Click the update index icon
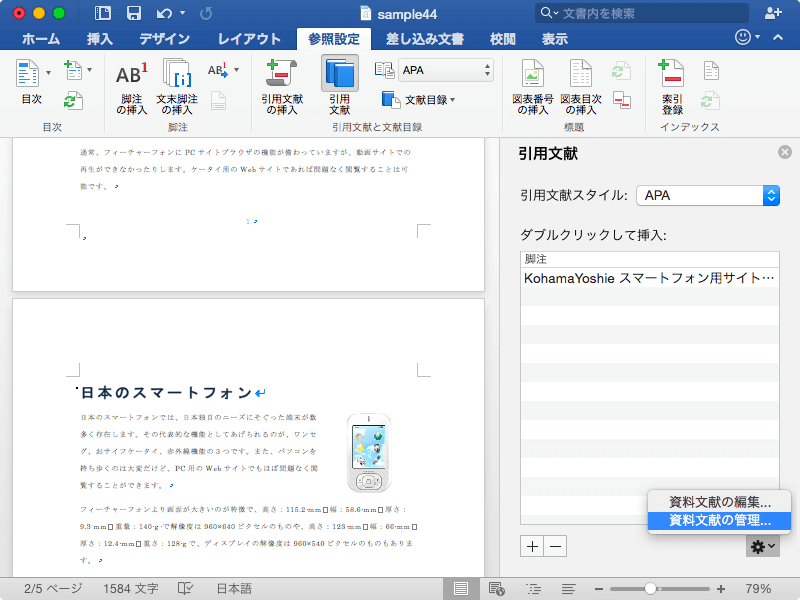Screen dimensions: 800x600 tap(710, 101)
